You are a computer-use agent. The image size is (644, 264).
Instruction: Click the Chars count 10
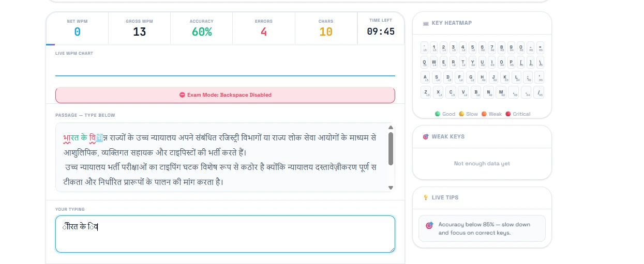click(326, 32)
